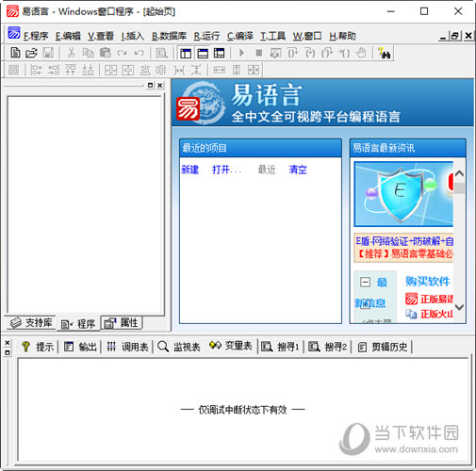
Task: Select the 调用表 tab
Action: tap(127, 347)
